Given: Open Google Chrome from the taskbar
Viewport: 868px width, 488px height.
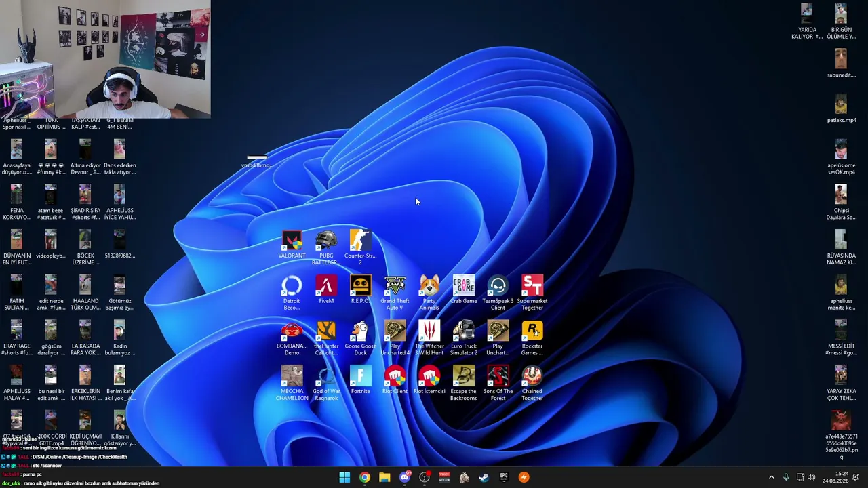Looking at the screenshot, I should [x=365, y=477].
